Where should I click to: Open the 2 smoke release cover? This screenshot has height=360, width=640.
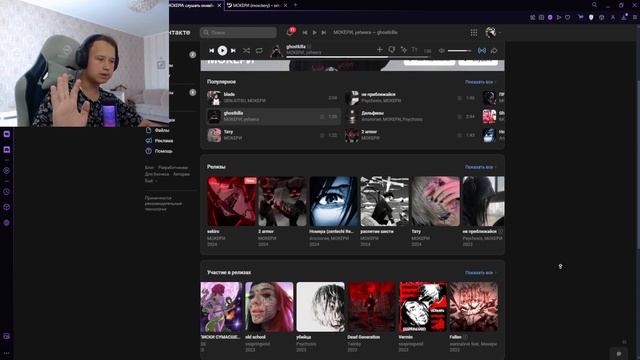(282, 201)
